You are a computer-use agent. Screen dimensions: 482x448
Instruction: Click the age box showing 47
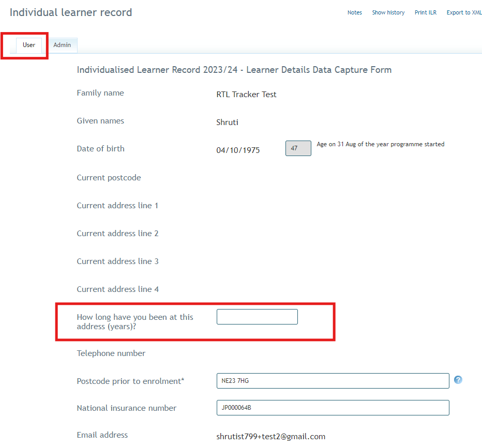click(298, 148)
